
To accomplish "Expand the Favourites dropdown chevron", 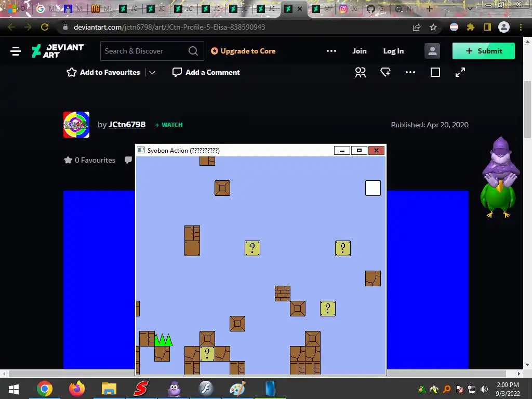I will (152, 72).
